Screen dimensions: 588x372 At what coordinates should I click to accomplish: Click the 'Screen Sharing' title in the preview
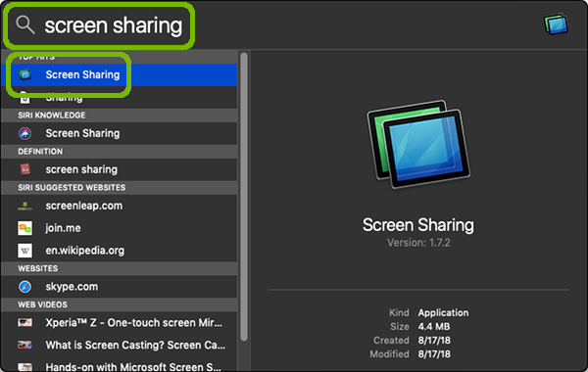(x=418, y=225)
